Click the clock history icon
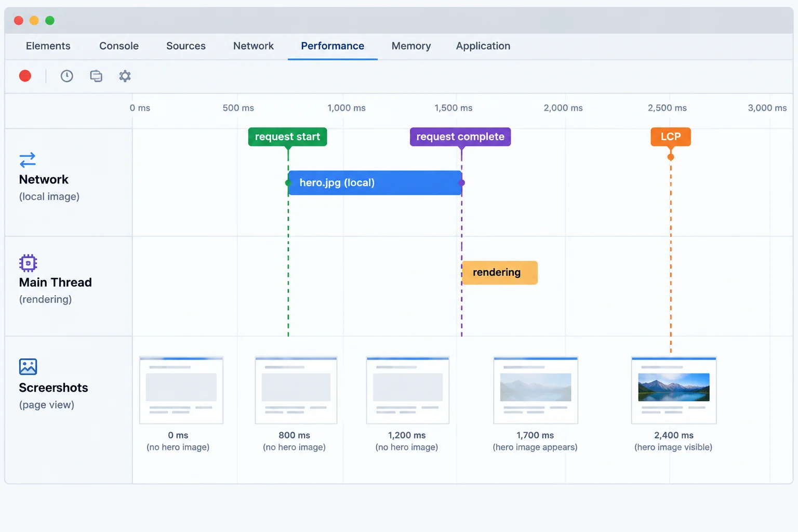 [66, 76]
